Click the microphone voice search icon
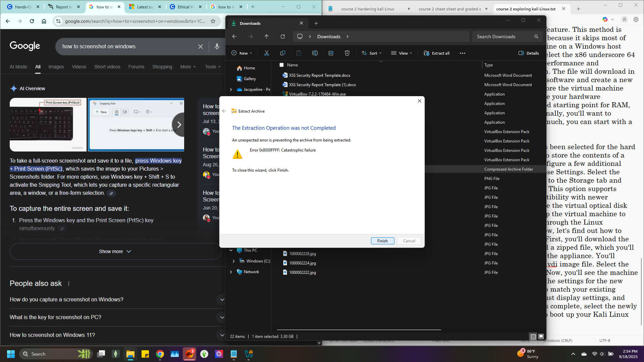Viewport: 644px width, 362px height. click(x=217, y=47)
